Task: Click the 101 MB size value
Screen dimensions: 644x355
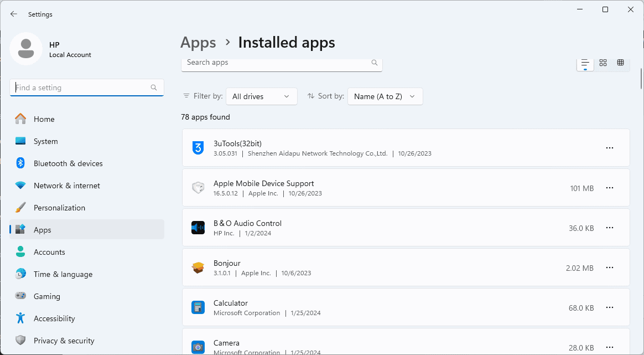Action: (x=582, y=188)
